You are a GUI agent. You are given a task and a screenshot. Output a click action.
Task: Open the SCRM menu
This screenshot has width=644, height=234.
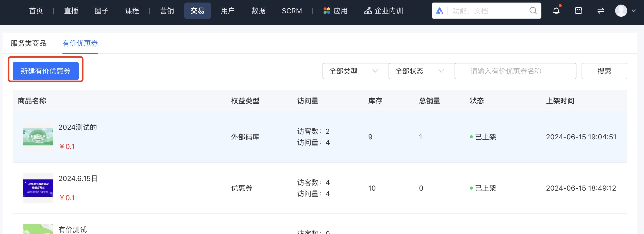pyautogui.click(x=292, y=11)
